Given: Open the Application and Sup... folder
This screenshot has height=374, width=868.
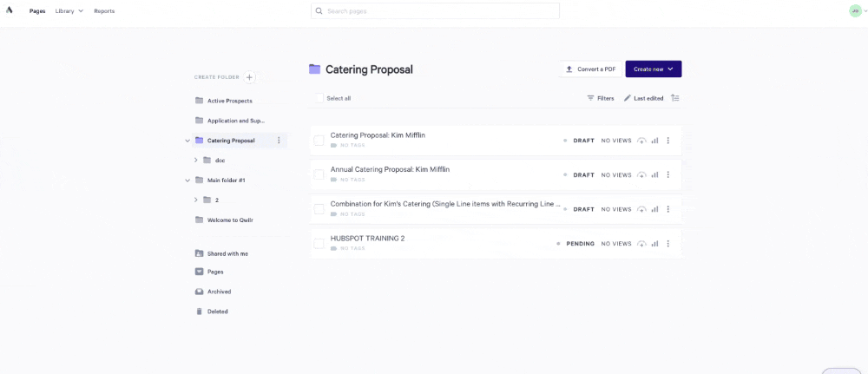Looking at the screenshot, I should tap(230, 121).
